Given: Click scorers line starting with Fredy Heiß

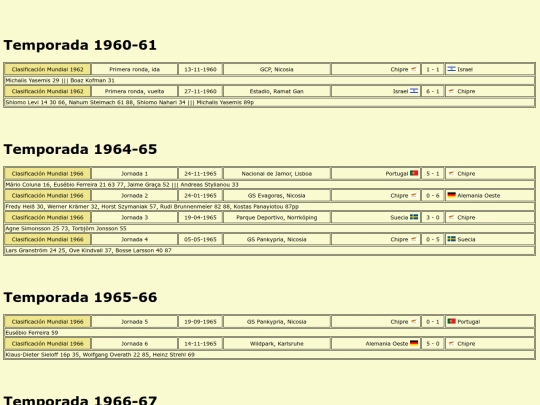Looking at the screenshot, I should pos(269,207).
